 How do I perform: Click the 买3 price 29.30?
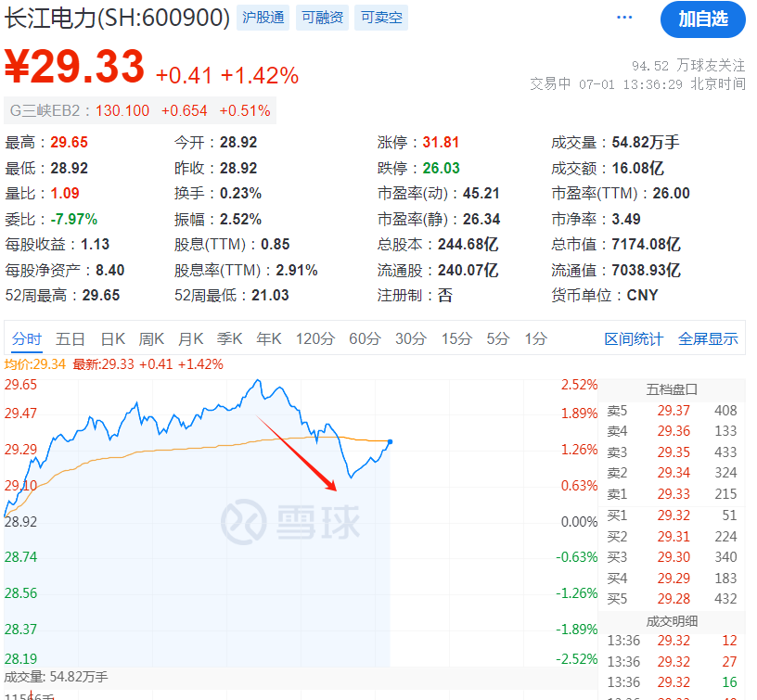pos(674,557)
